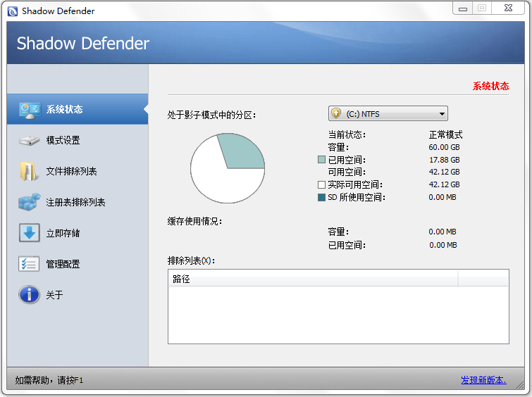Open the 关于 page label
This screenshot has height=397, width=532.
tap(55, 295)
